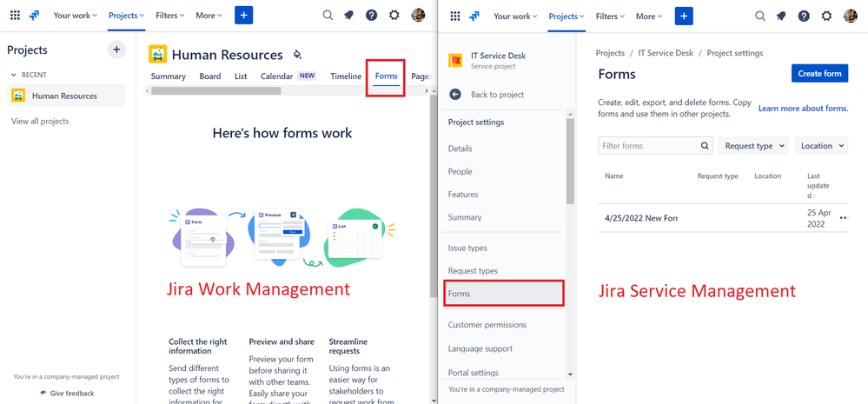Click View all projects link
The height and width of the screenshot is (404, 868).
tap(41, 122)
